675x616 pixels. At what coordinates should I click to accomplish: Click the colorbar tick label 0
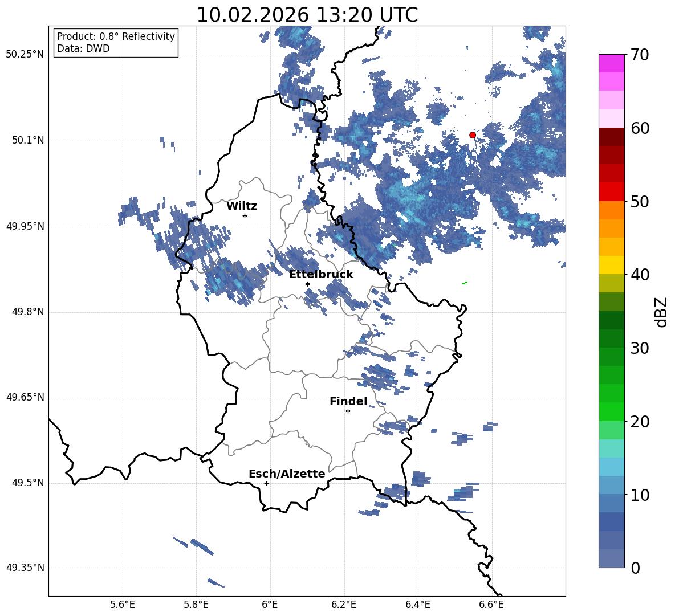click(x=635, y=568)
